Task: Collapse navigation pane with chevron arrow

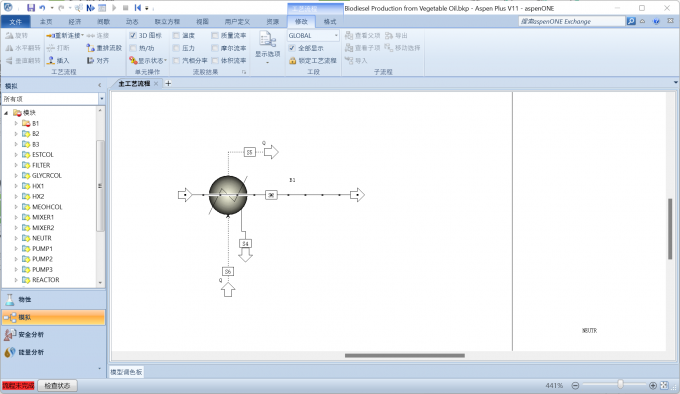Action: coord(100,85)
